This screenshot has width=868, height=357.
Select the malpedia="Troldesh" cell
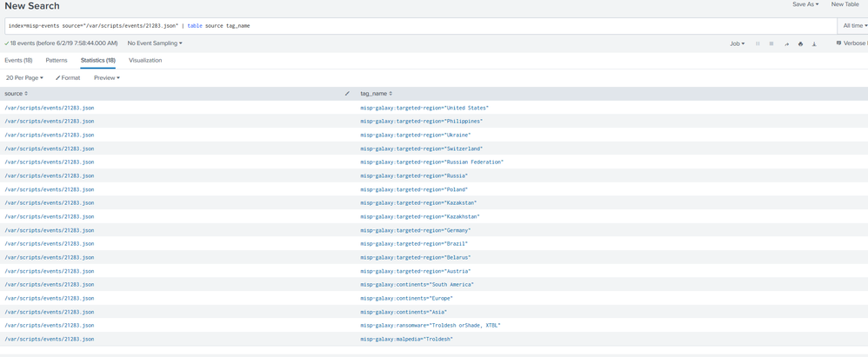(407, 340)
